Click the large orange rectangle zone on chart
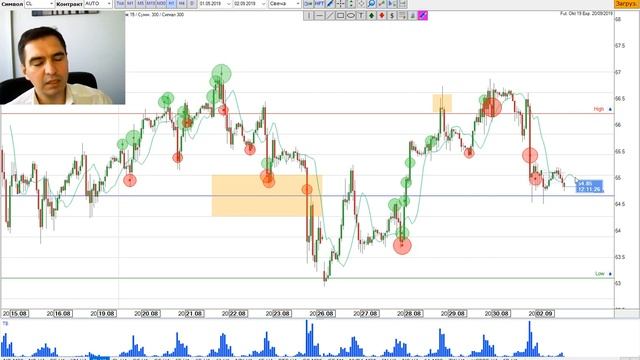The image size is (640, 360). tap(267, 196)
